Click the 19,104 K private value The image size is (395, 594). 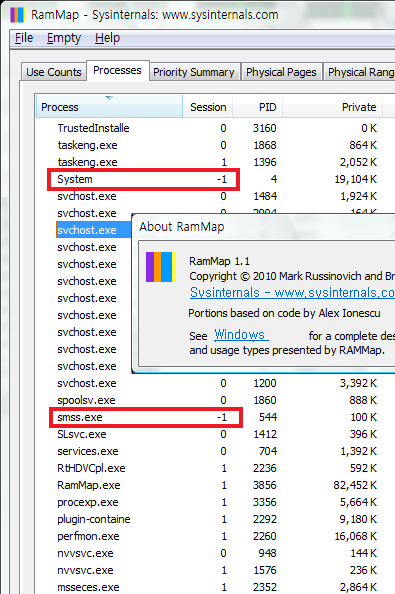tap(356, 179)
